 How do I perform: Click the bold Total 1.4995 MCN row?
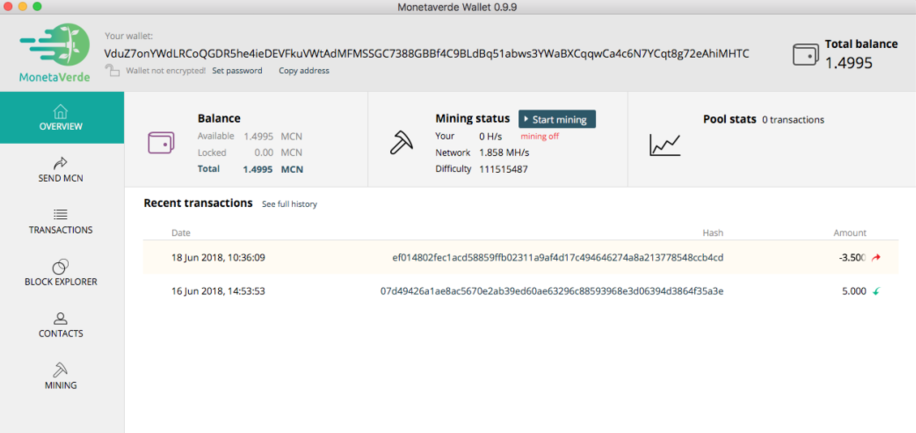click(251, 169)
